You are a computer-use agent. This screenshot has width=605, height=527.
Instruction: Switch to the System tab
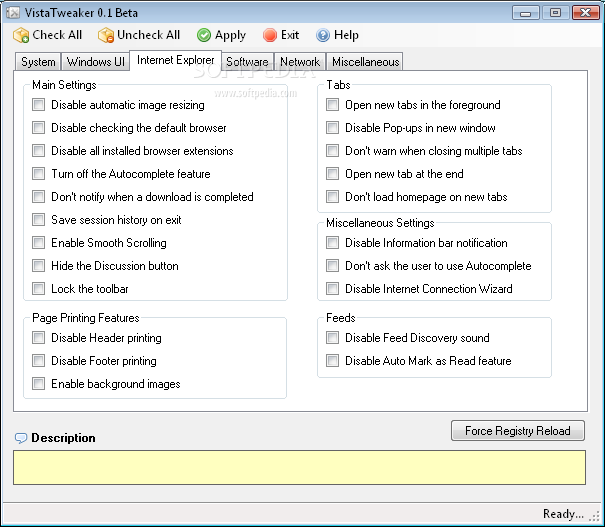38,62
